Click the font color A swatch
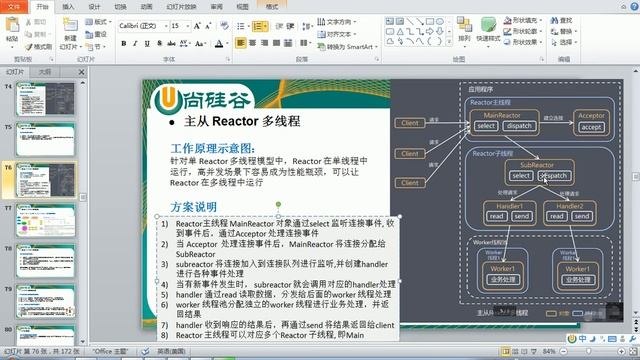Viewport: 640px width, 360px height. tap(219, 43)
